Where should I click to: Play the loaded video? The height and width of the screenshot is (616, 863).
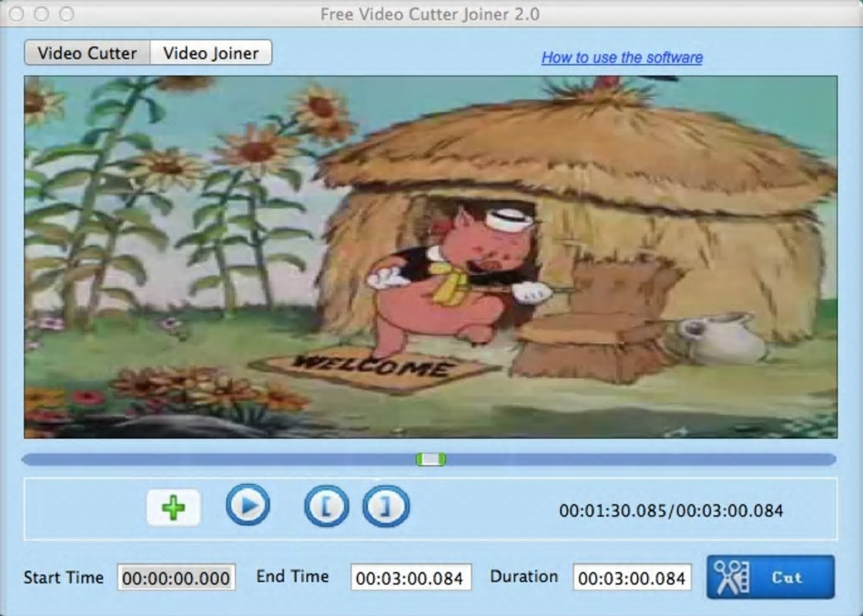coord(248,504)
